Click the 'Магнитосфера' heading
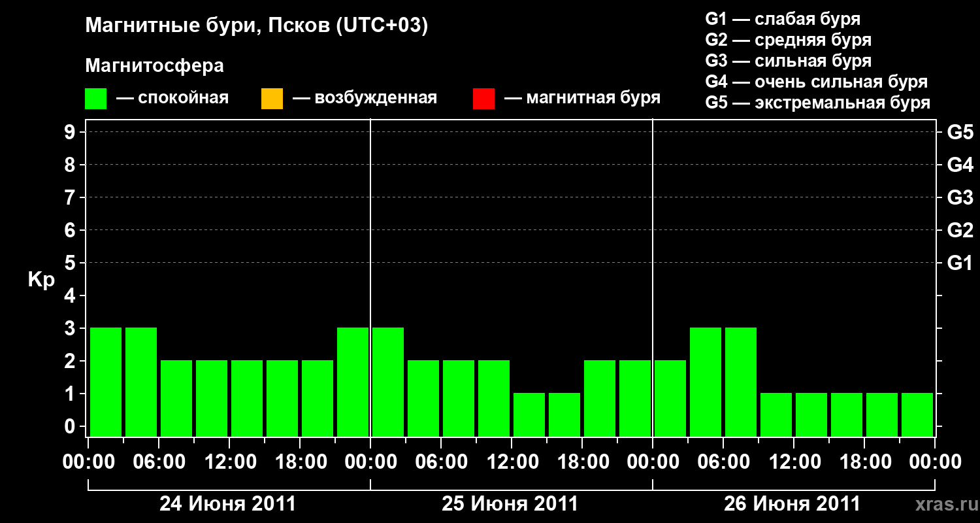This screenshot has height=523, width=980. point(155,66)
